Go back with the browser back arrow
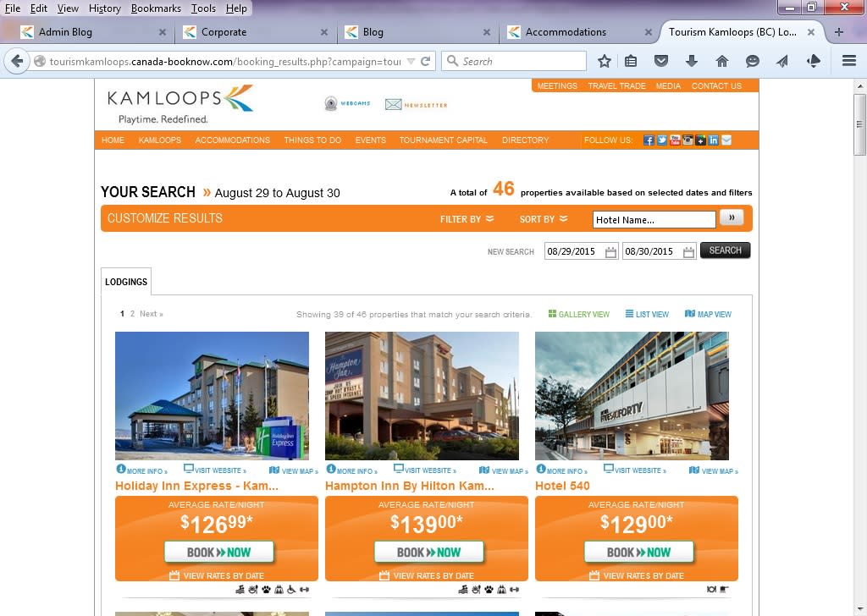The image size is (867, 616). pos(17,61)
